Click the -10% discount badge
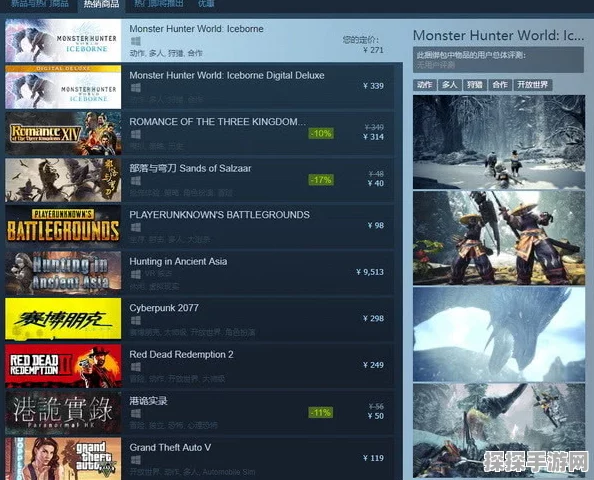 321,133
